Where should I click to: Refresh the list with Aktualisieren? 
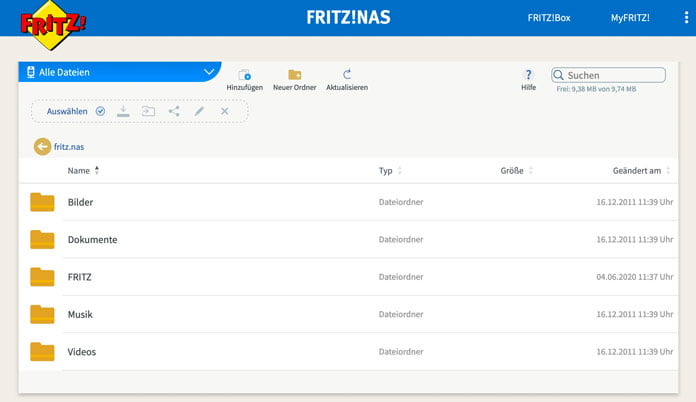347,75
